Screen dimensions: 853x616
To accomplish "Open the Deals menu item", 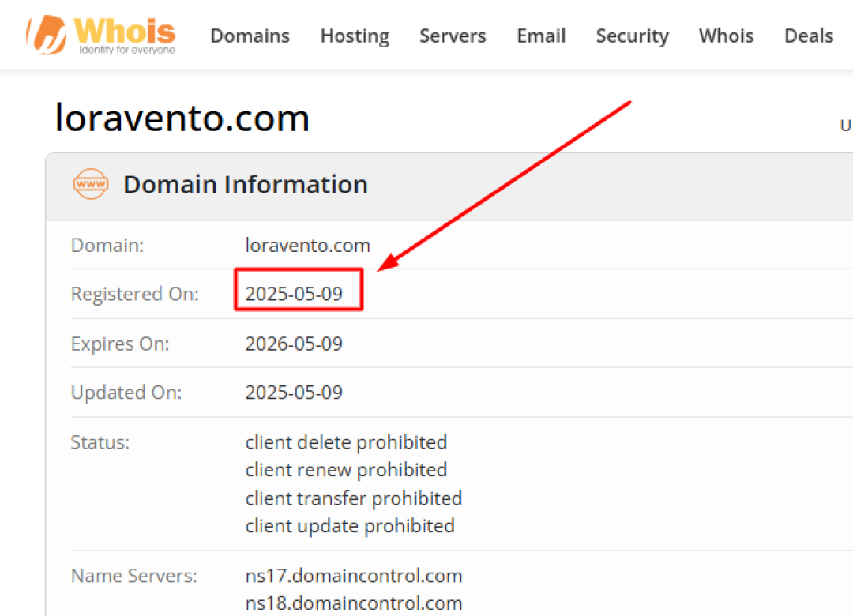I will click(809, 36).
